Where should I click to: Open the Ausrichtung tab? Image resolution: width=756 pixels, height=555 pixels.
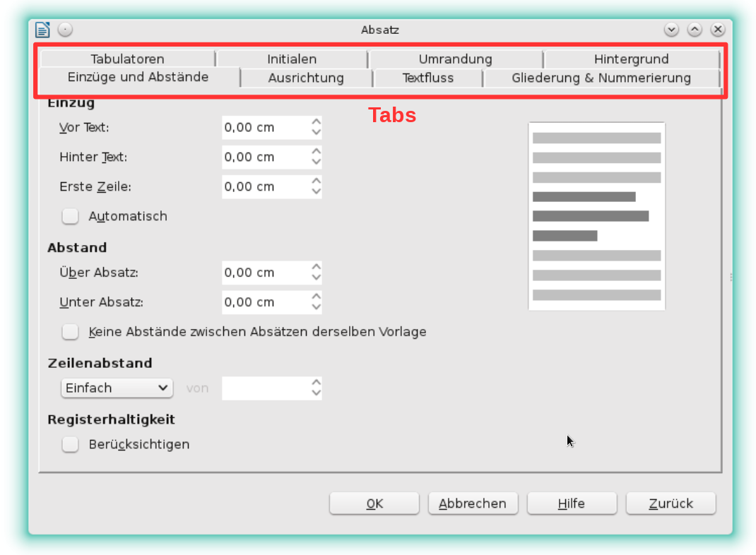[306, 78]
